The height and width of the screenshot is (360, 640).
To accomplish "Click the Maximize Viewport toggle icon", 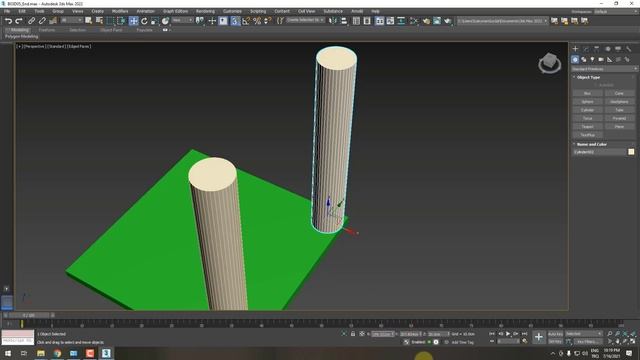I will pos(633,341).
